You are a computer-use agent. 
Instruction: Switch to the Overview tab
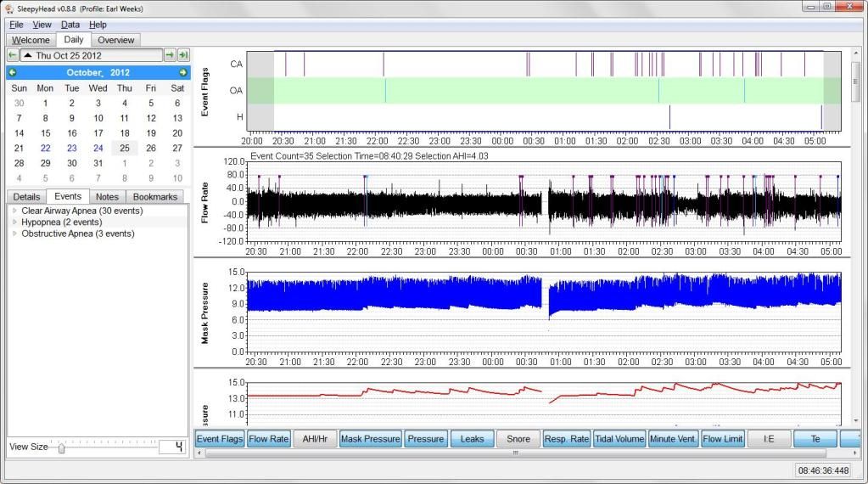[115, 41]
